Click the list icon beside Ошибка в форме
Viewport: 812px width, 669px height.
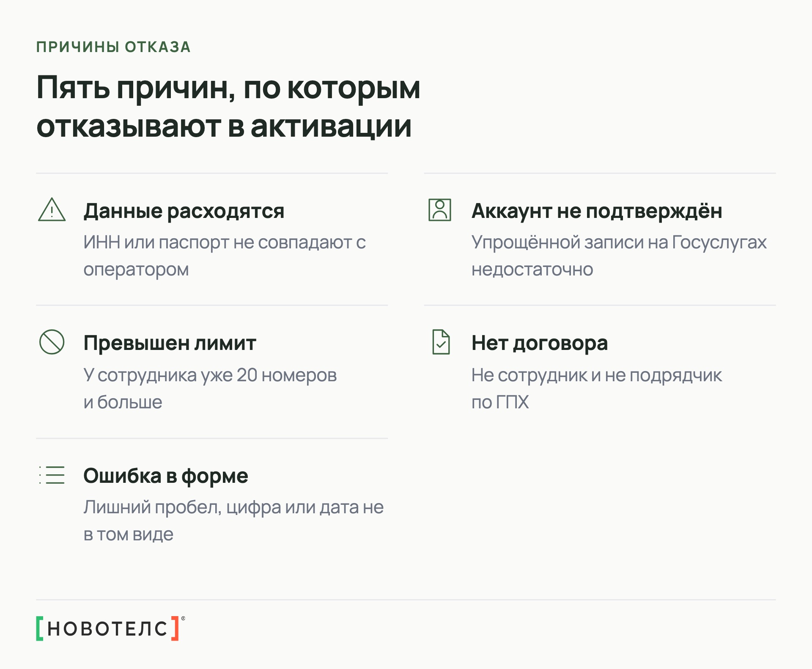(52, 475)
